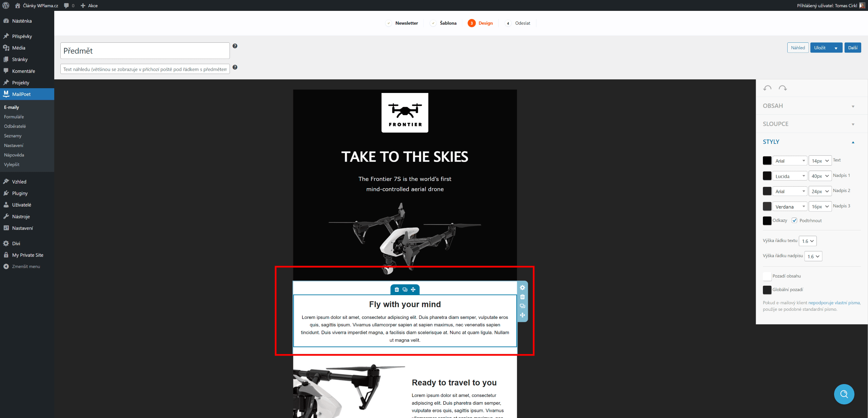Collapse the STYLY section
Screen dimensions: 868x418
point(809,142)
